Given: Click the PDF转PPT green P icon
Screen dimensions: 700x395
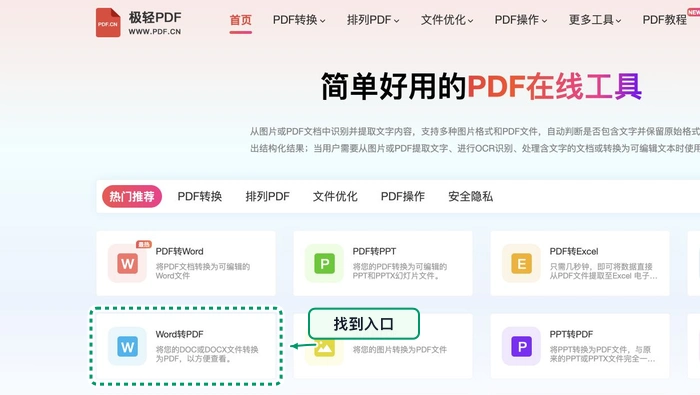Looking at the screenshot, I should [x=324, y=263].
